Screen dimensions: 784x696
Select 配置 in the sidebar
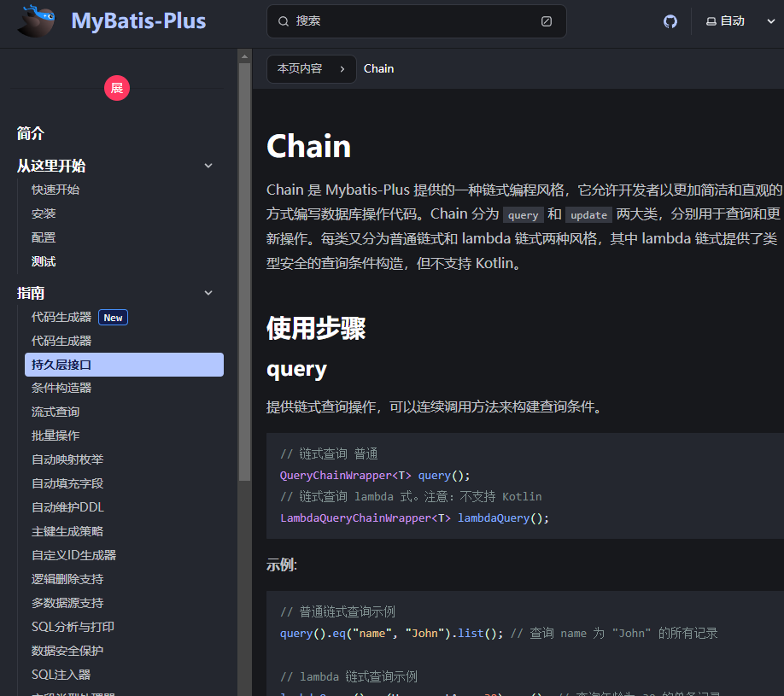(43, 237)
